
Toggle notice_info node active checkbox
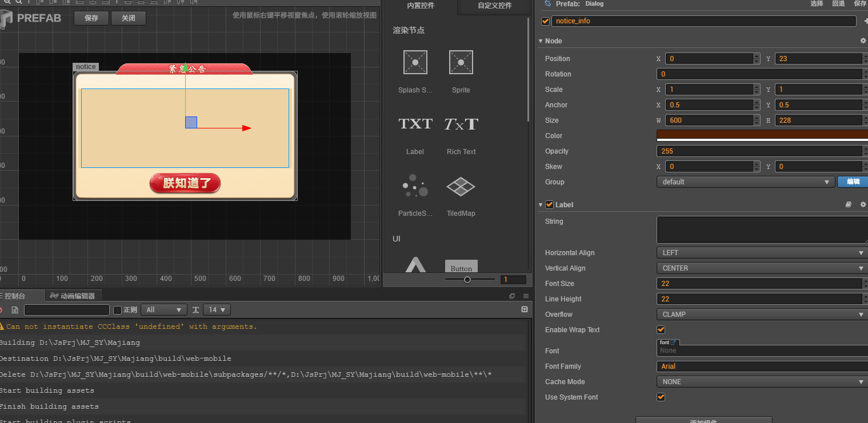coord(545,21)
